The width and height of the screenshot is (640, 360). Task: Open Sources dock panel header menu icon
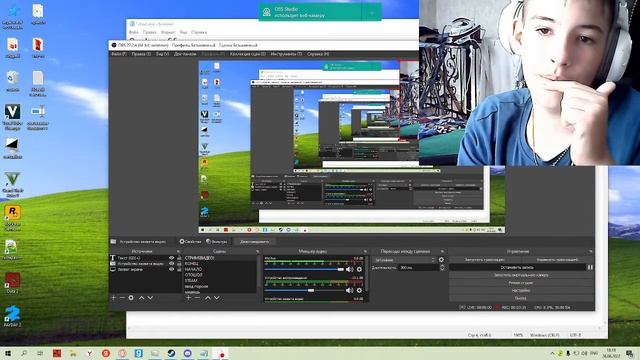pyautogui.click(x=178, y=251)
